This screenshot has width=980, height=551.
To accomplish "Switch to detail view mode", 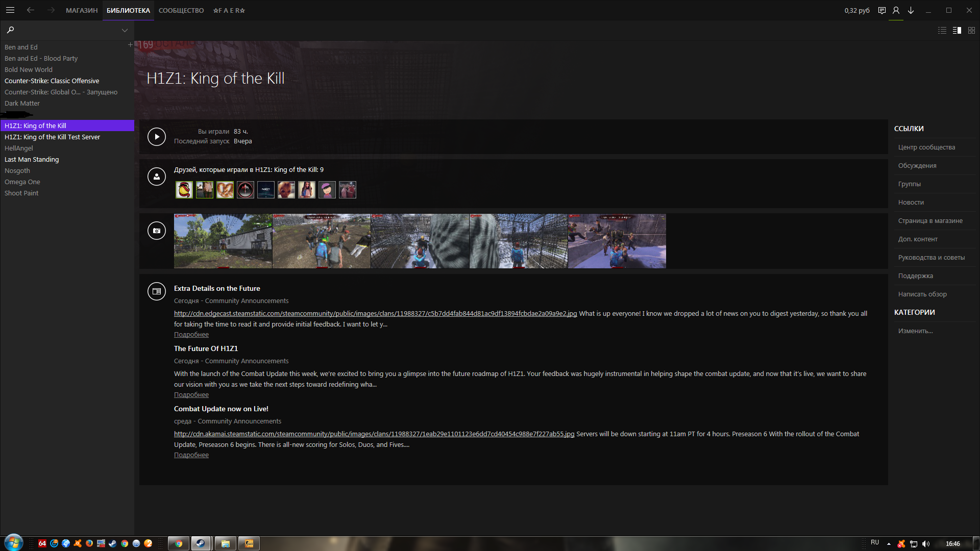I will click(957, 31).
